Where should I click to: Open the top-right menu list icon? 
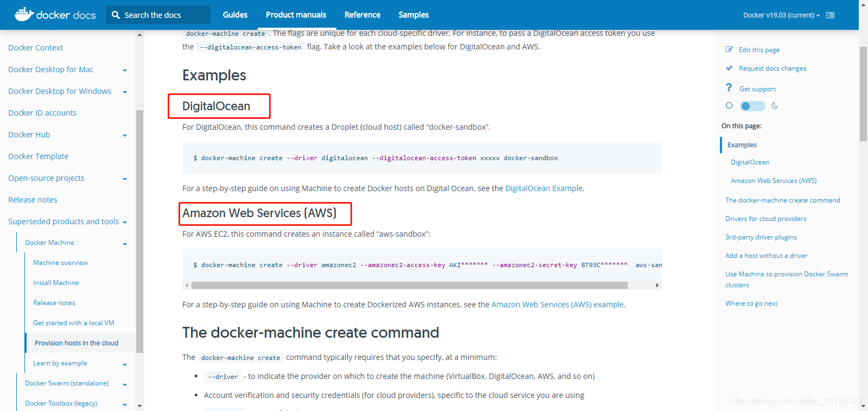point(830,15)
